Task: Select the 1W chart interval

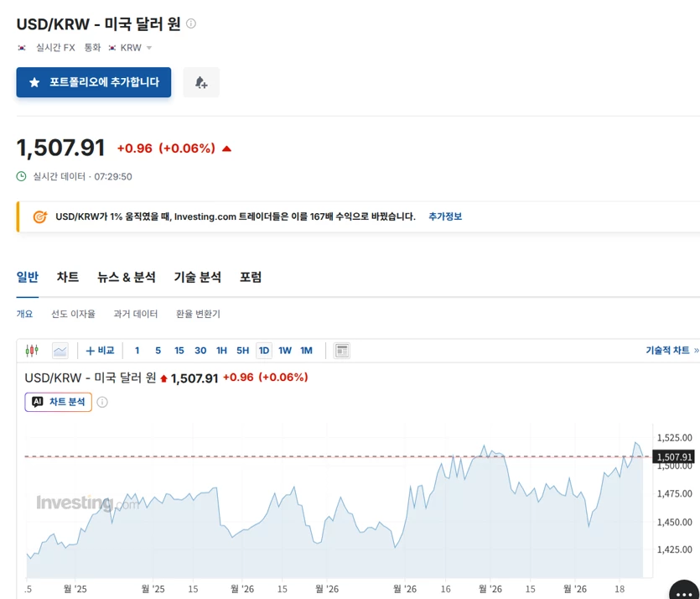Action: click(285, 351)
